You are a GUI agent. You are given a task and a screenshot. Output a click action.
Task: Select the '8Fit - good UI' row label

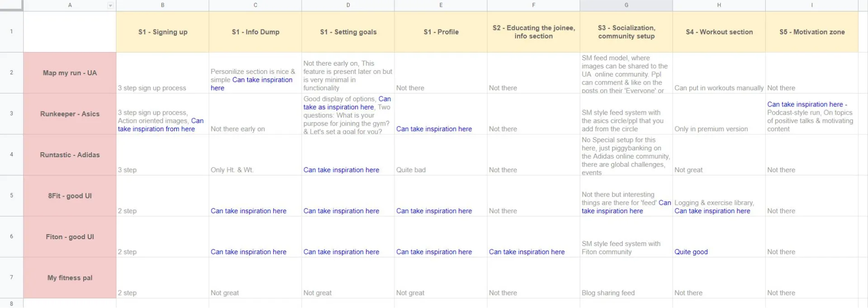click(x=70, y=196)
